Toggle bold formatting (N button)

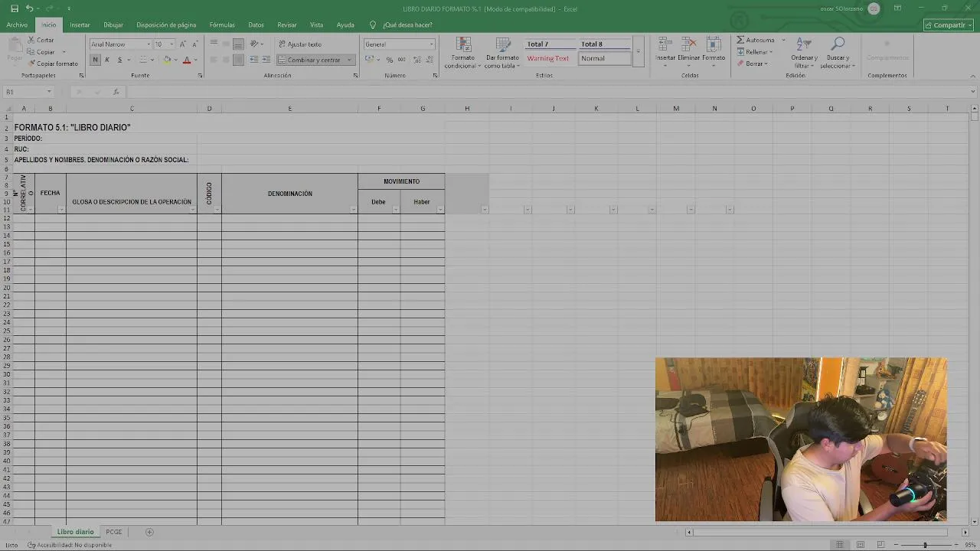coord(95,60)
